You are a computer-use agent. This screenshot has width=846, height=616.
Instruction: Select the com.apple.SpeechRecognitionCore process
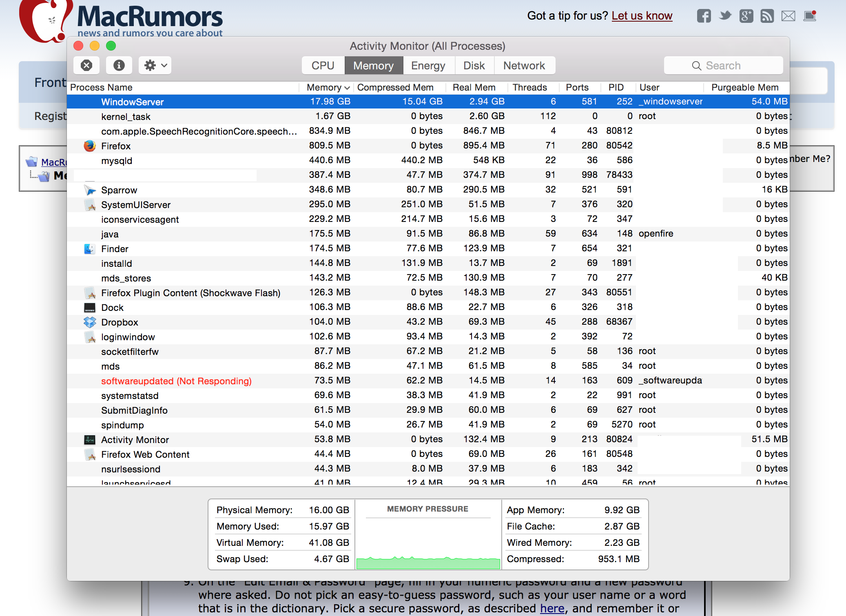pos(428,131)
